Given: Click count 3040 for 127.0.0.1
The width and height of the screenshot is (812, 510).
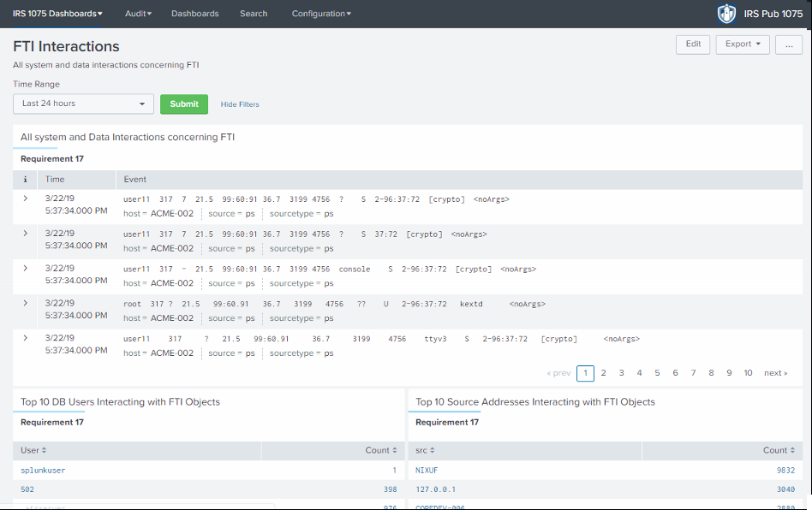Looking at the screenshot, I should coord(785,489).
